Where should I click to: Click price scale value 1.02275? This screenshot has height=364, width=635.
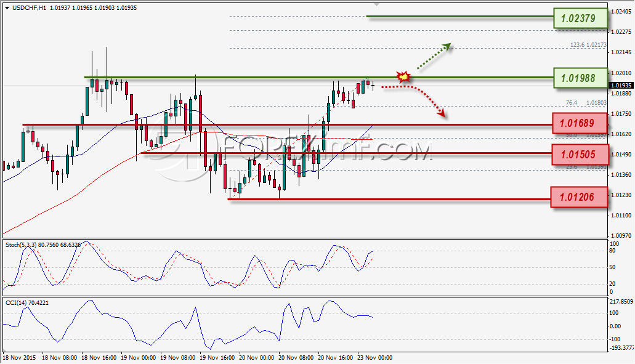tap(621, 31)
